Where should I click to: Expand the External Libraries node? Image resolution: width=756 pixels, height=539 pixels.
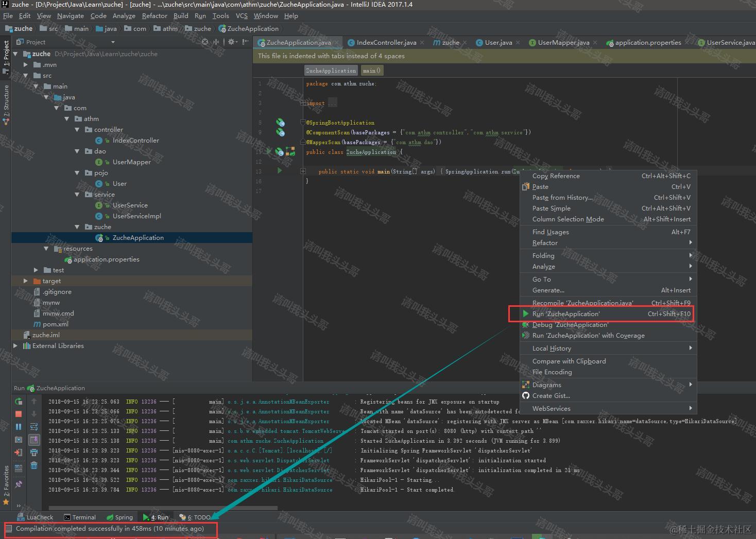point(15,345)
